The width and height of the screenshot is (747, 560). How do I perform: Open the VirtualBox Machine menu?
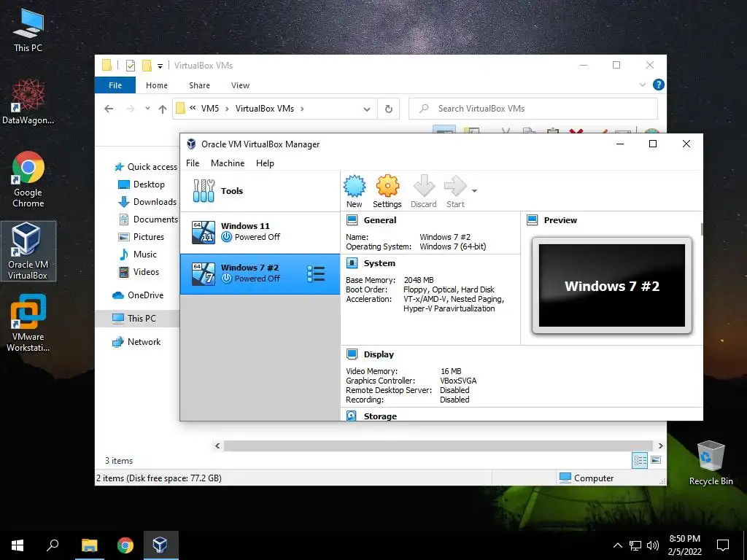[228, 163]
